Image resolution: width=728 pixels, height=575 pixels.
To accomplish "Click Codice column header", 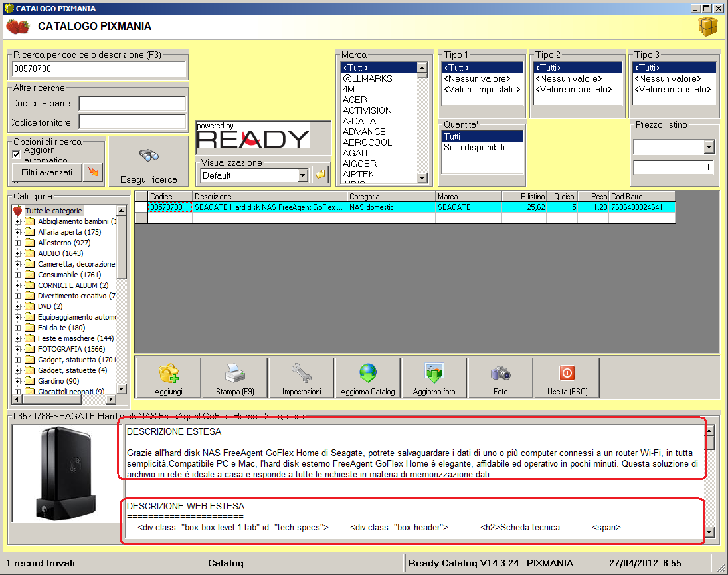I will pyautogui.click(x=170, y=197).
